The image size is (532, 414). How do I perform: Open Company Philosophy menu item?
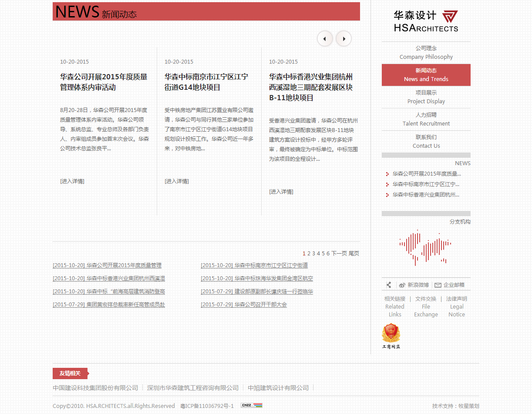pos(426,53)
